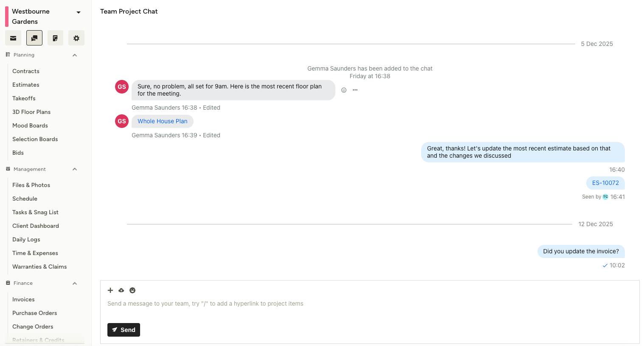Open Tasks & Snag List
The height and width of the screenshot is (346, 644).
click(35, 212)
